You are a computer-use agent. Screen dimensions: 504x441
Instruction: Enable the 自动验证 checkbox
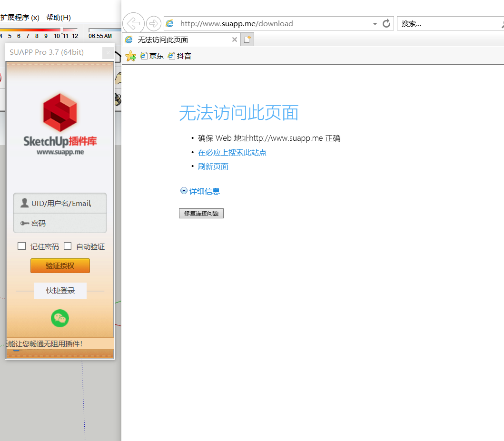pos(68,246)
